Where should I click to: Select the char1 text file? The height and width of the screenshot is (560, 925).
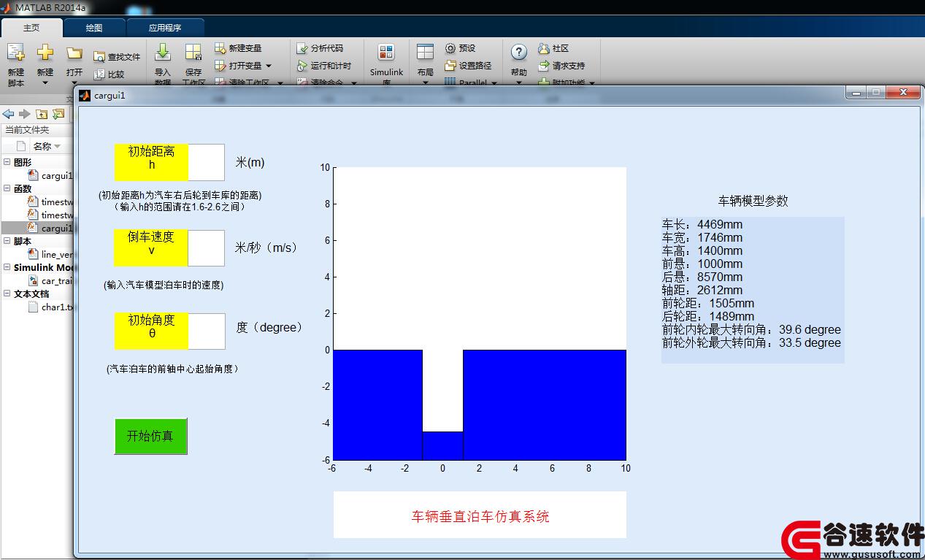coord(50,307)
